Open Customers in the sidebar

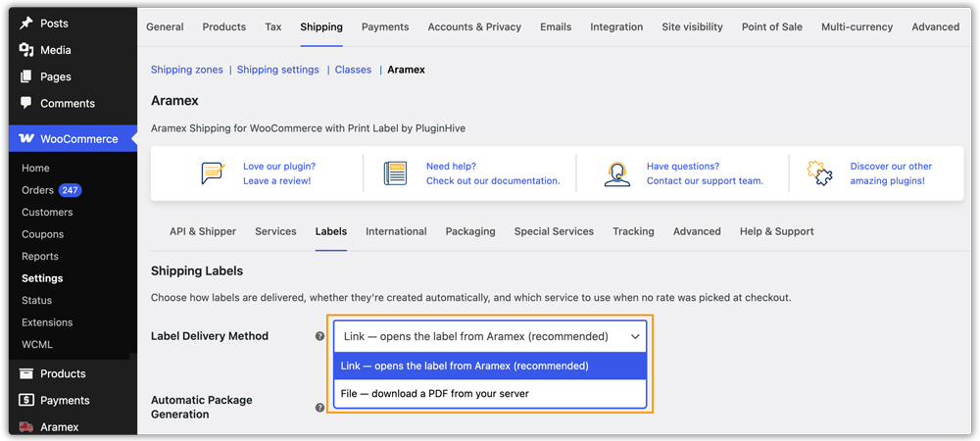(x=47, y=213)
